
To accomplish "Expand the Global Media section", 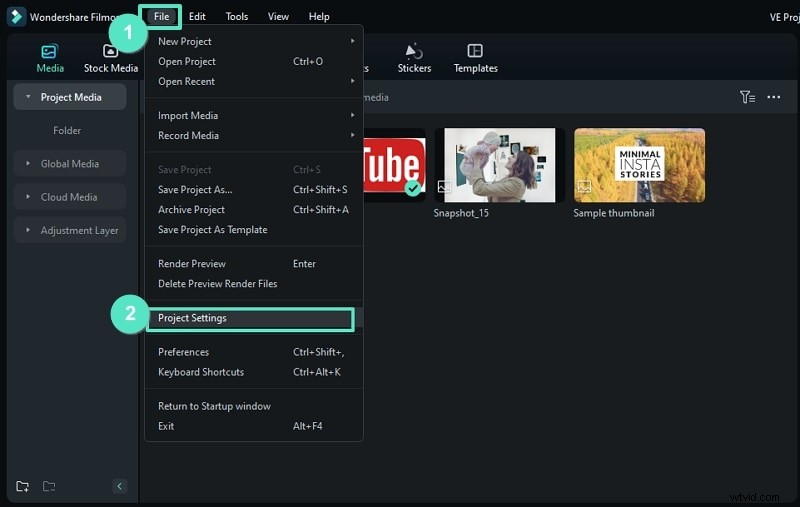I will tap(28, 163).
